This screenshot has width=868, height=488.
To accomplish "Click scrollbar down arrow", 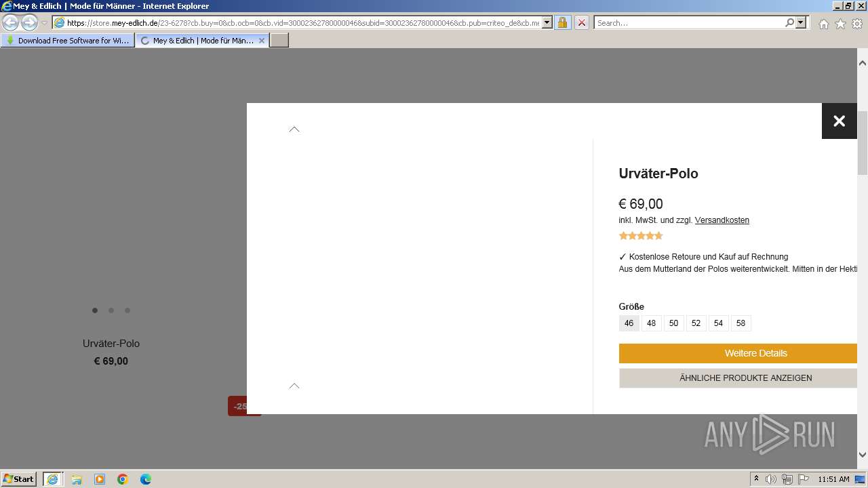I will [863, 455].
